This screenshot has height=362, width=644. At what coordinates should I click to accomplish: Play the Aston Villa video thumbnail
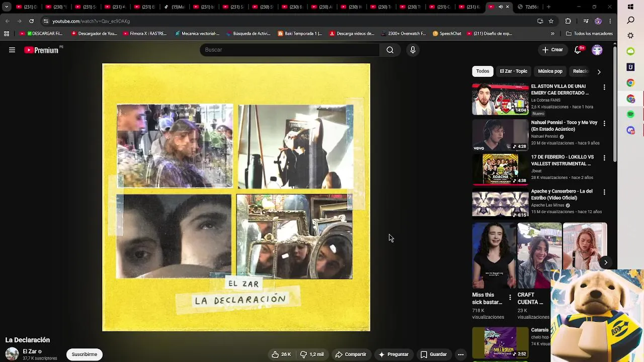pos(500,99)
